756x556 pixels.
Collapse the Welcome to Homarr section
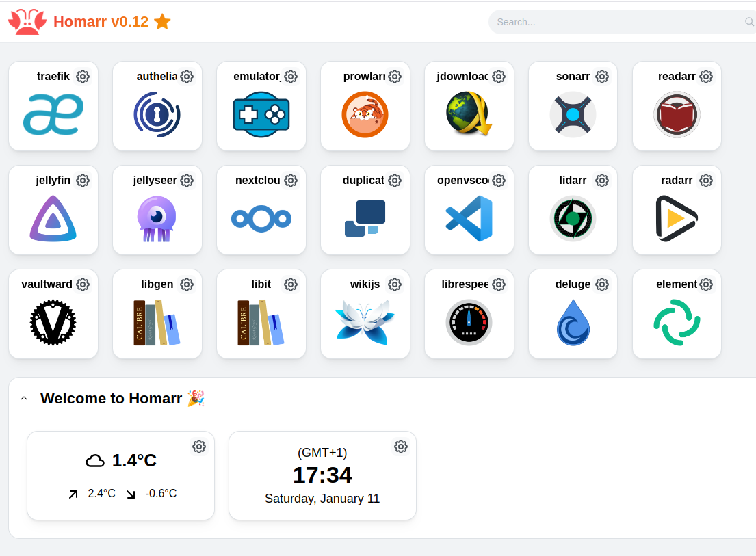tap(24, 397)
